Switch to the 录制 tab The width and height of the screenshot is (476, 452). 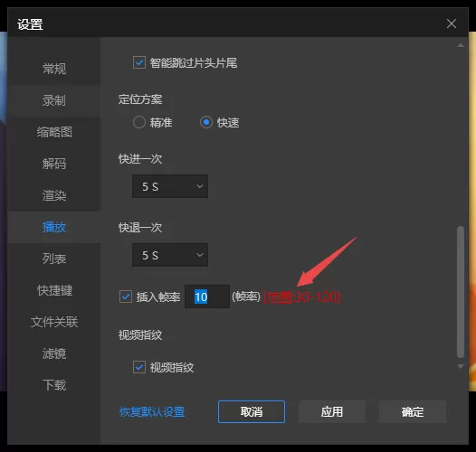pos(54,100)
